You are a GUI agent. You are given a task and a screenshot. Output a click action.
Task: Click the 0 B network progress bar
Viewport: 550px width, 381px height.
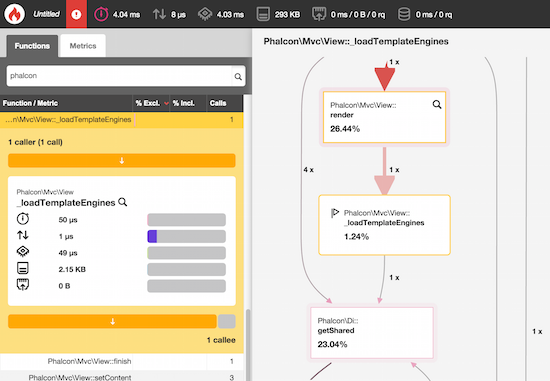pos(186,286)
